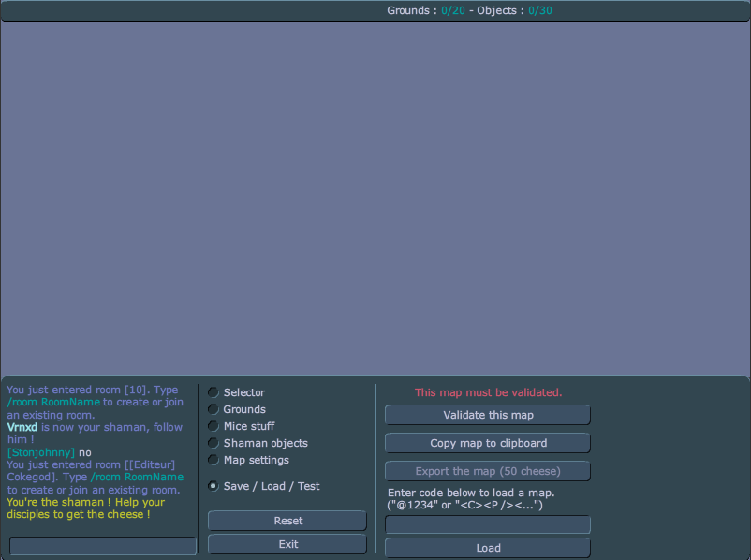Image resolution: width=751 pixels, height=560 pixels.
Task: Select the Selector tool option
Action: [x=214, y=392]
